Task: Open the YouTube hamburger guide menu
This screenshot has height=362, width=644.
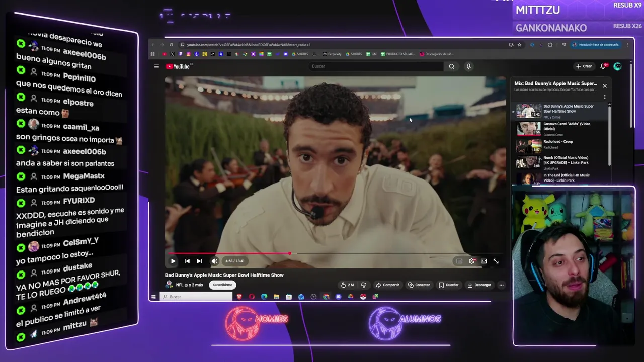Action: coord(156,66)
